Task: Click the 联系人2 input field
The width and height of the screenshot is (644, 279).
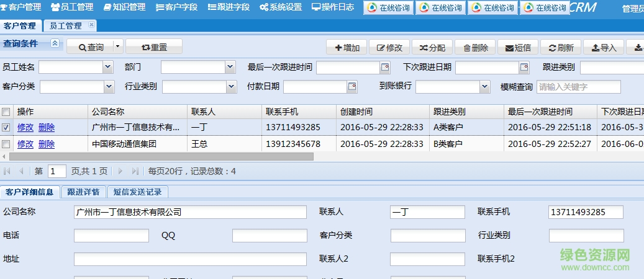Action: tap(427, 259)
